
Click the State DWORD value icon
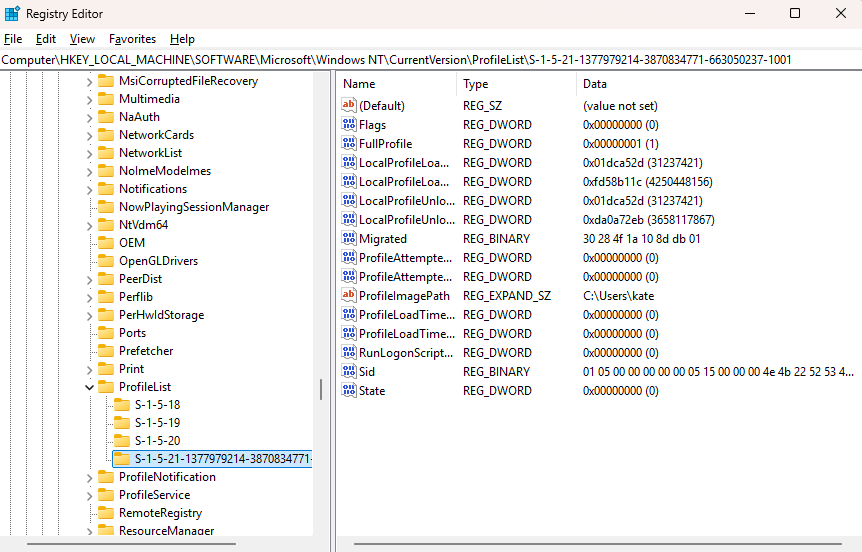pos(349,391)
